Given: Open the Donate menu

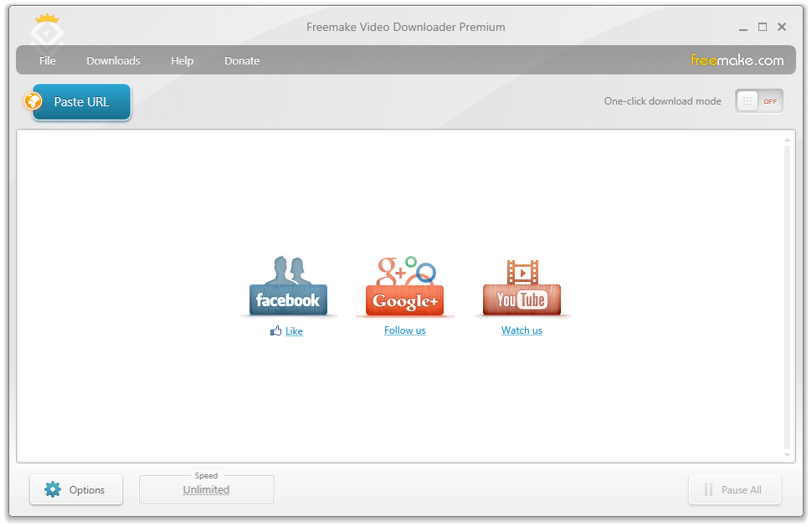Looking at the screenshot, I should click(x=242, y=60).
